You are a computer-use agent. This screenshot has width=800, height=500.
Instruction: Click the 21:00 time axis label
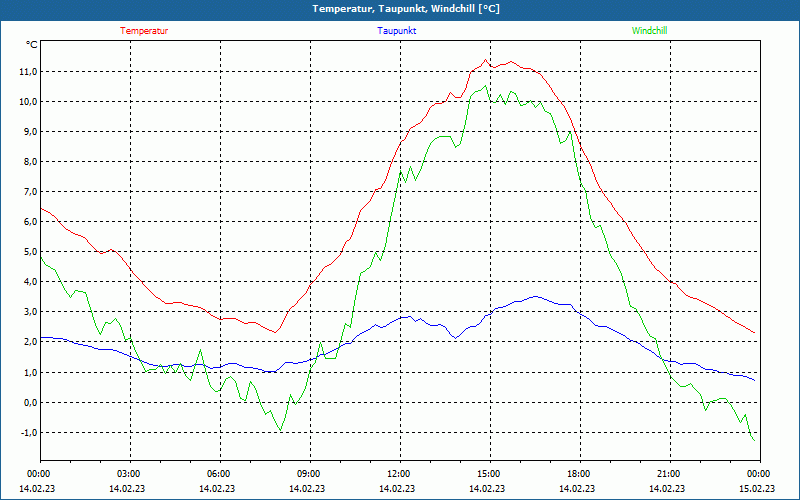pos(667,474)
